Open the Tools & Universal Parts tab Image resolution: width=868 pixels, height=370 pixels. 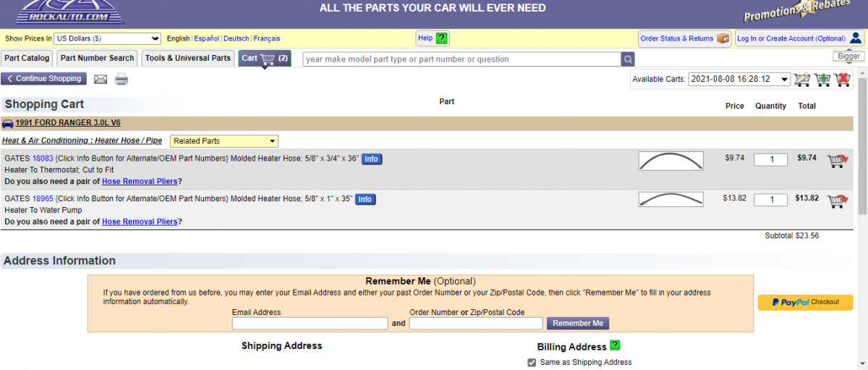tap(188, 58)
